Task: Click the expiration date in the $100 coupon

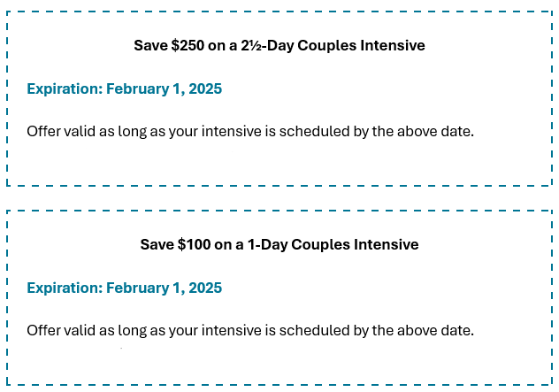Action: point(164,288)
